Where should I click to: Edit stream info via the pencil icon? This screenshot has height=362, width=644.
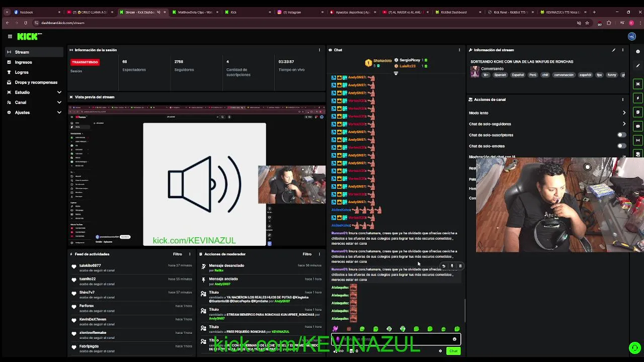[613, 50]
